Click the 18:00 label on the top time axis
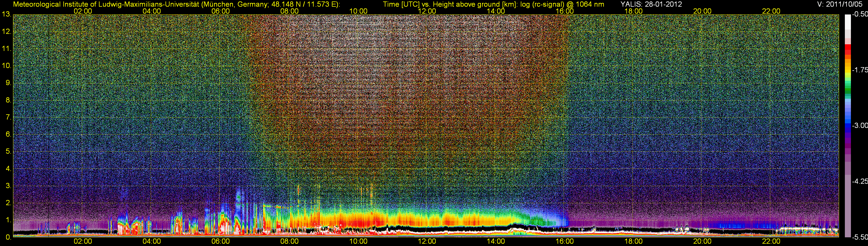 (633, 11)
